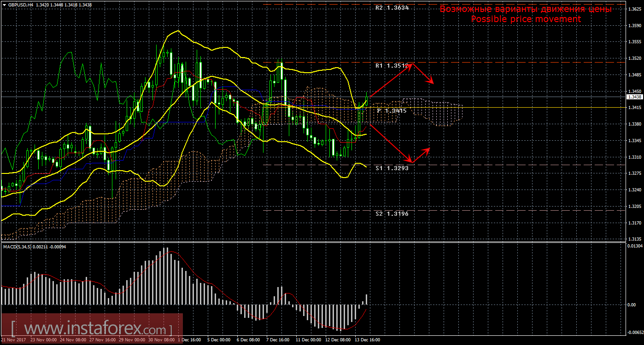Click the 'Possible price movement' red text
The width and height of the screenshot is (644, 345).
(526, 19)
